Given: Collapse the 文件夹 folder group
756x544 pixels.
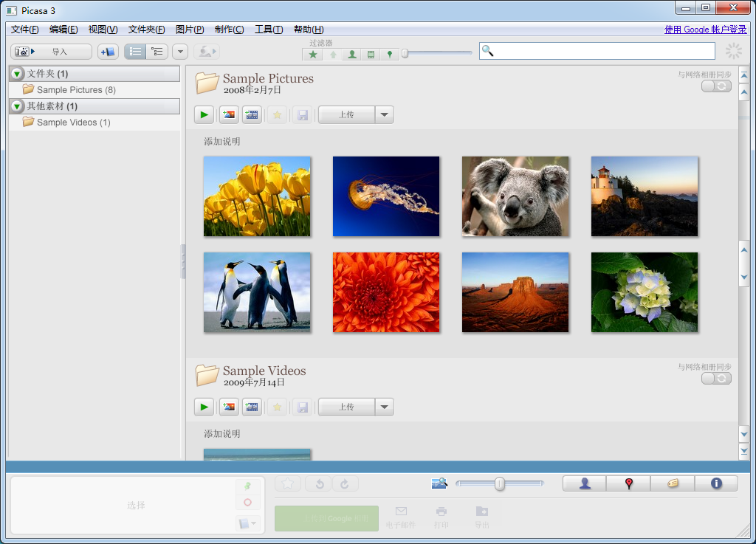Looking at the screenshot, I should pyautogui.click(x=18, y=74).
